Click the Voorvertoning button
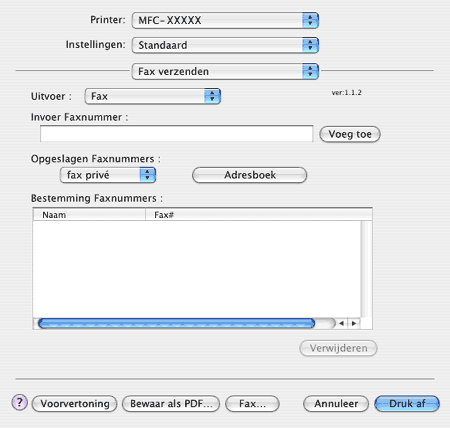Viewport: 450px width, 428px height. 75,404
